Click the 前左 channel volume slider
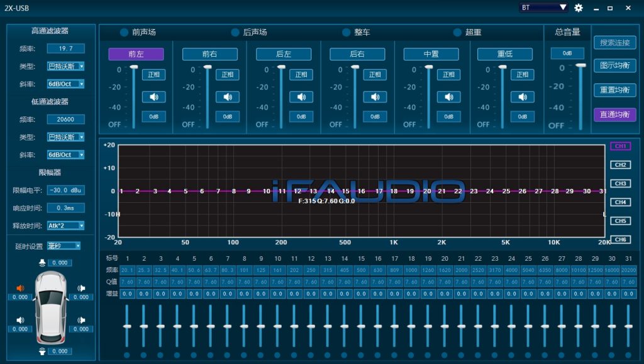 coord(134,97)
